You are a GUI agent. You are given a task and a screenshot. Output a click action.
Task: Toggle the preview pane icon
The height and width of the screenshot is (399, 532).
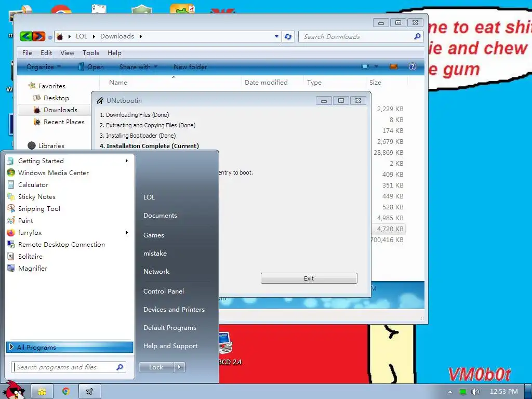pyautogui.click(x=394, y=66)
